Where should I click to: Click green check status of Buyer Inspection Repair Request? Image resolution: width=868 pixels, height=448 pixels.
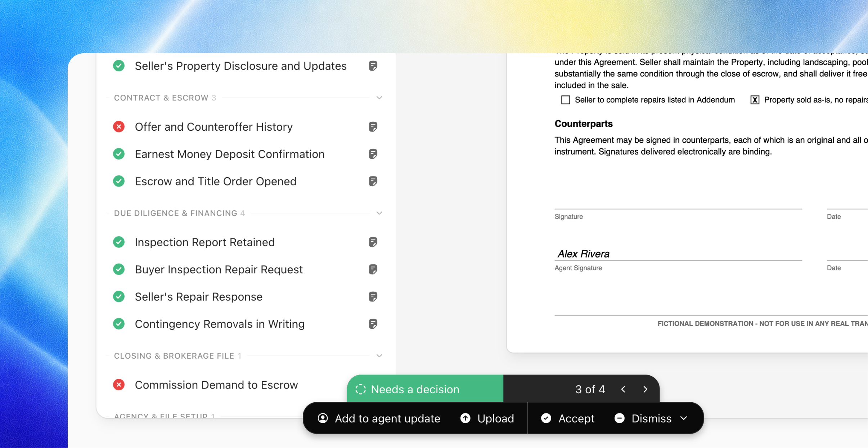[x=119, y=269]
